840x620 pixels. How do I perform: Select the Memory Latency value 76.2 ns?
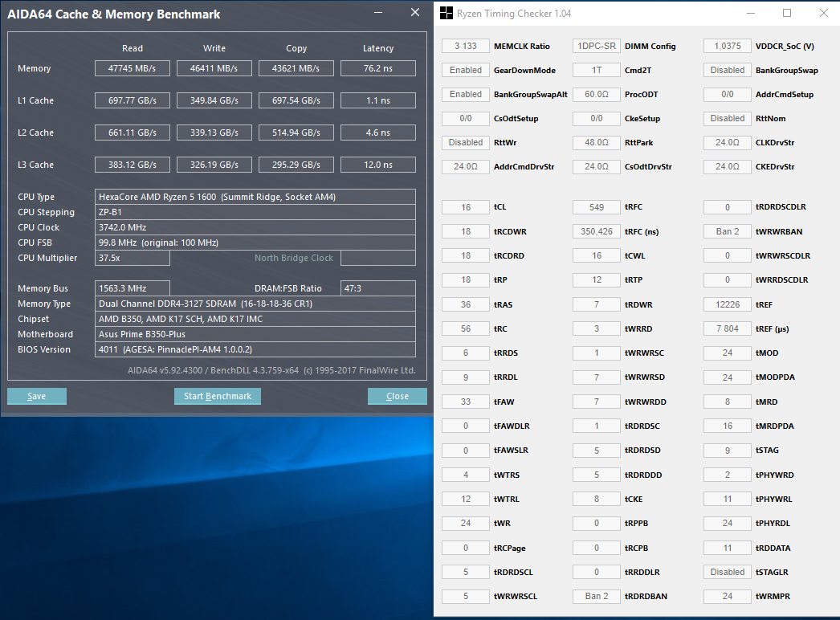point(378,68)
